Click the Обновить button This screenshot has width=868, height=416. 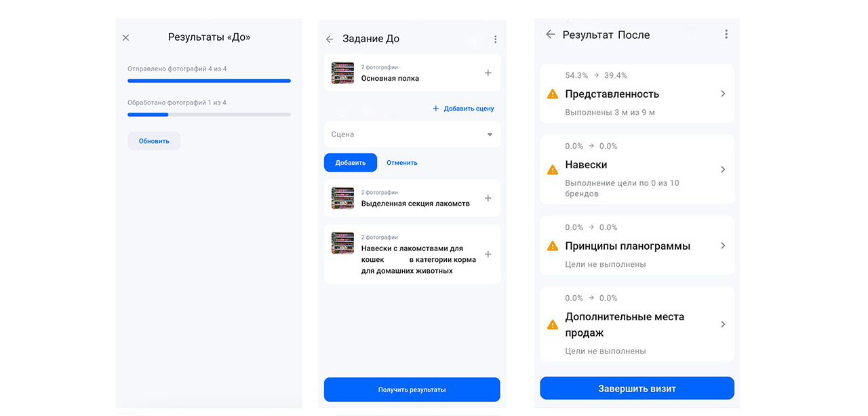[154, 141]
